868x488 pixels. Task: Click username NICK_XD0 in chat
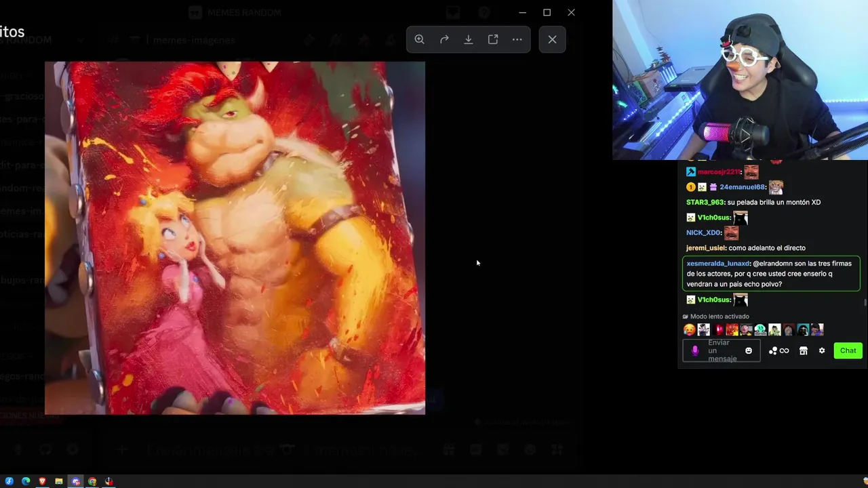coord(703,232)
